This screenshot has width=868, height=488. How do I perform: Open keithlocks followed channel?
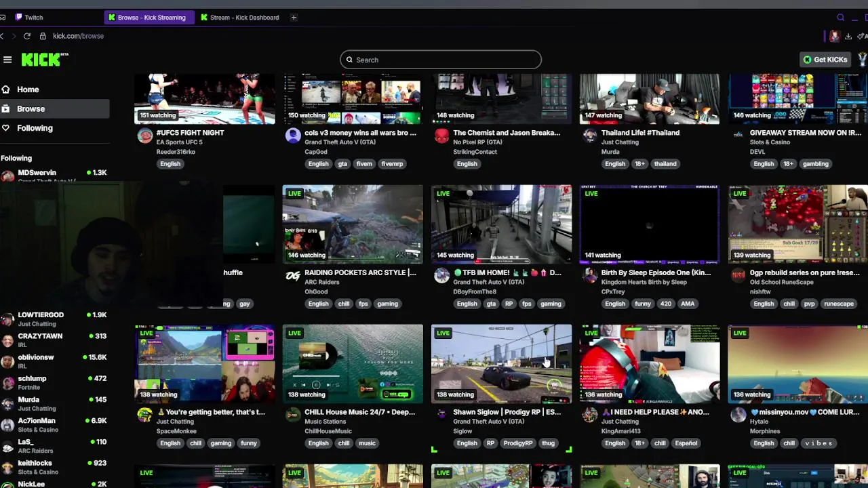(x=54, y=467)
